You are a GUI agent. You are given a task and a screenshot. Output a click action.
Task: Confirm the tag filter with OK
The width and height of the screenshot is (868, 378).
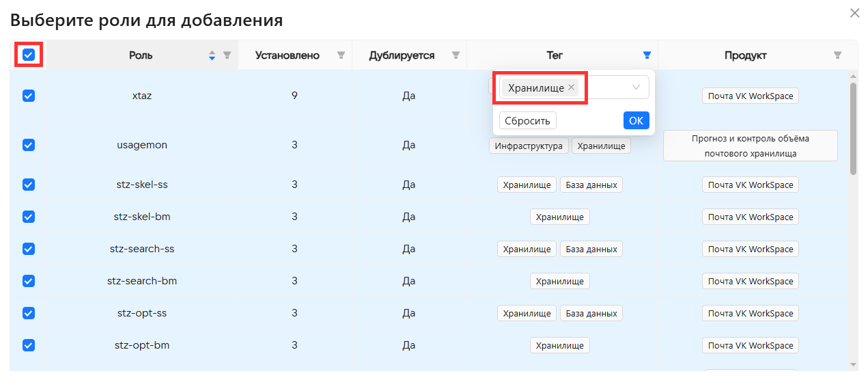pos(636,120)
